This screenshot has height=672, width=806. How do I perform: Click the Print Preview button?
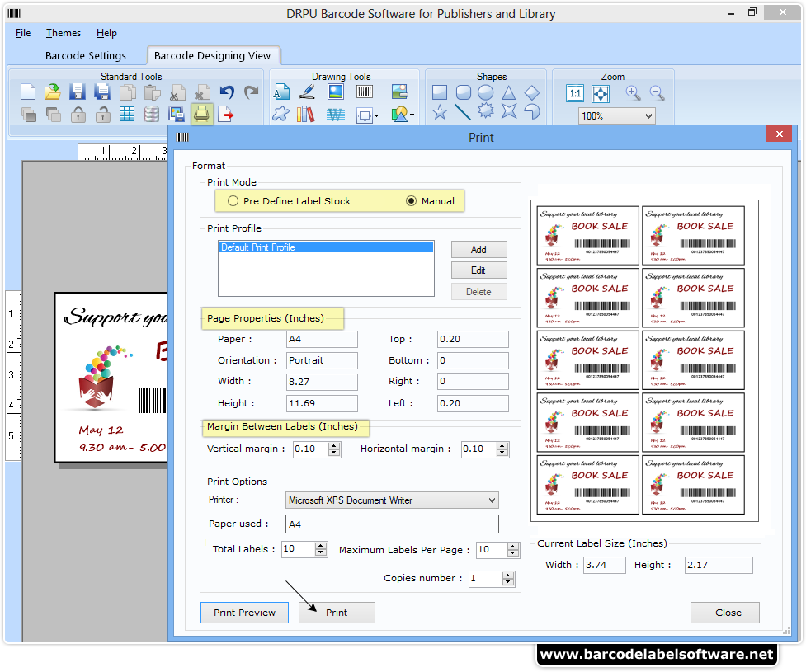click(244, 613)
